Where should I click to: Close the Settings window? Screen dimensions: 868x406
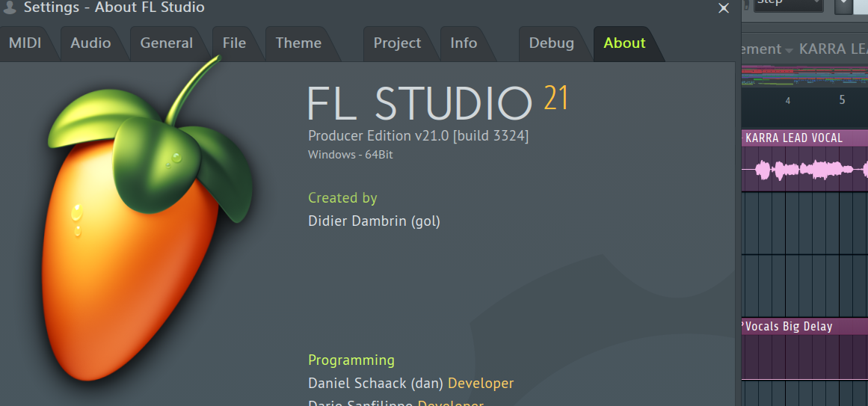tap(723, 8)
